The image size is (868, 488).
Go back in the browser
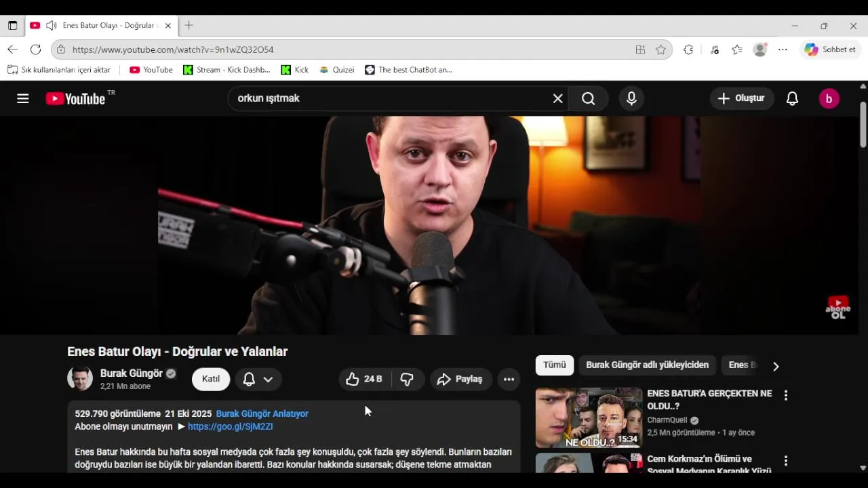click(x=12, y=49)
